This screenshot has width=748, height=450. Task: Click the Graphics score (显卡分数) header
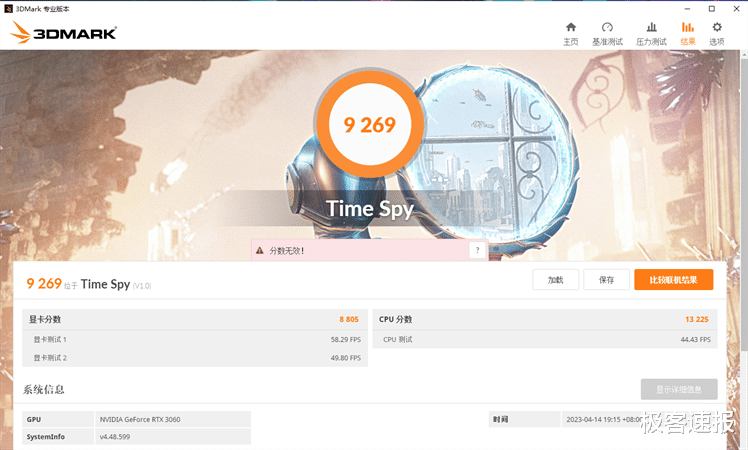pyautogui.click(x=45, y=319)
